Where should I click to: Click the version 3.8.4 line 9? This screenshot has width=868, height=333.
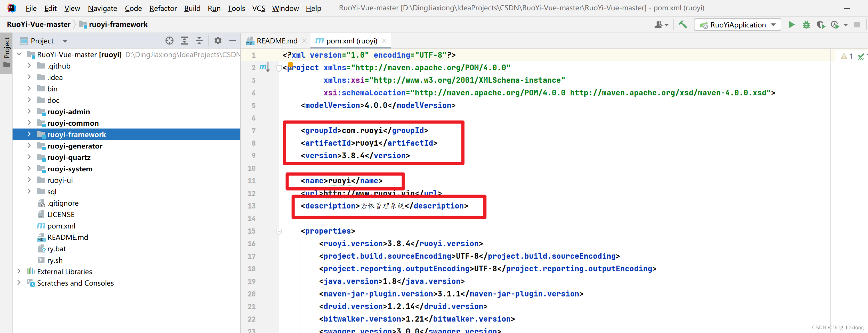(355, 156)
